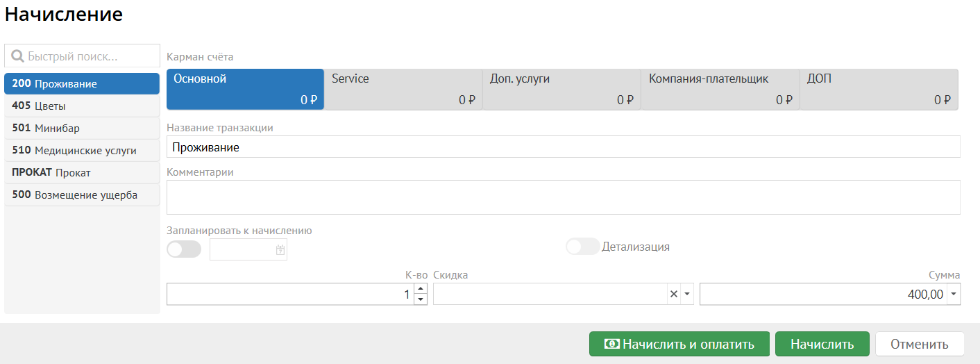This screenshot has width=980, height=364.
Task: Choose 405 Цветы in the list
Action: [82, 106]
